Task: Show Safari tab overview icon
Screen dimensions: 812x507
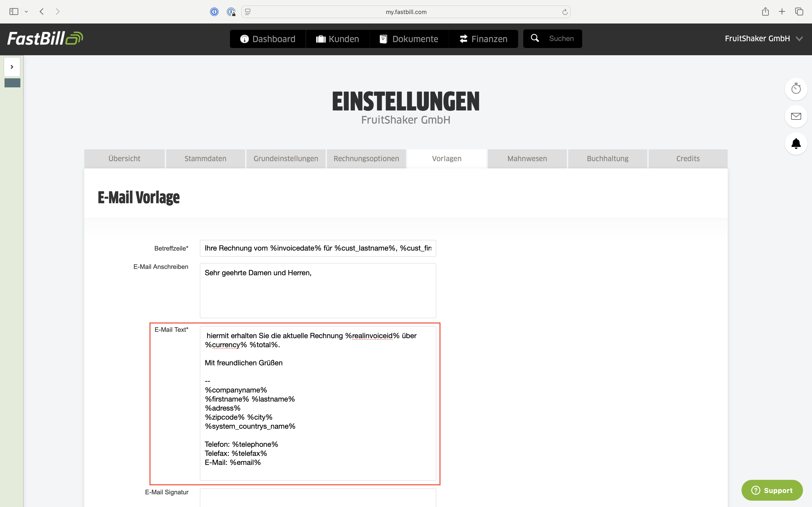Action: pos(799,12)
